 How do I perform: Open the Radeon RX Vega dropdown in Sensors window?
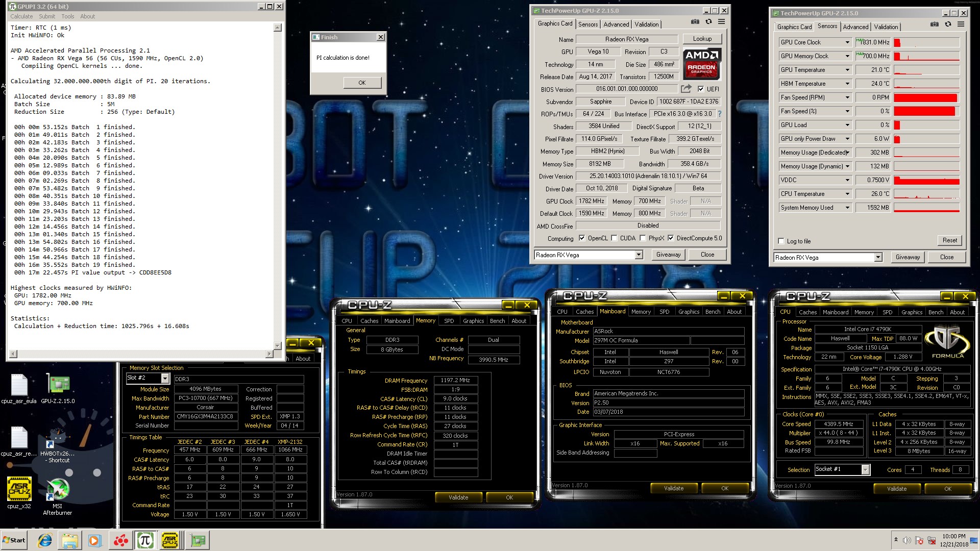pyautogui.click(x=878, y=258)
